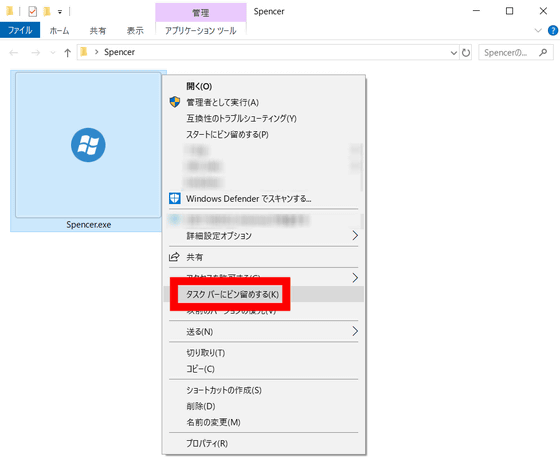Choose 共有 in the context menu

tap(264, 257)
